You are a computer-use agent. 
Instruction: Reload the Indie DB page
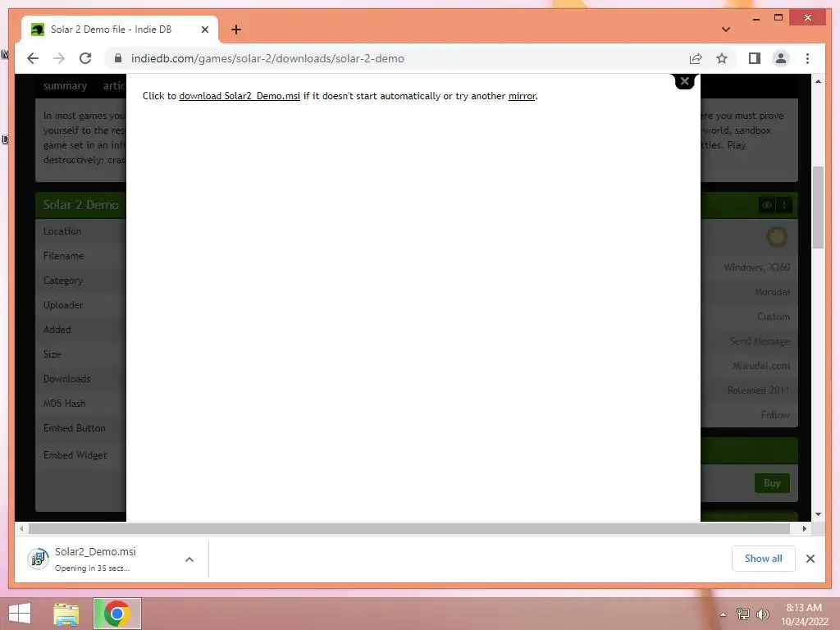coord(85,58)
